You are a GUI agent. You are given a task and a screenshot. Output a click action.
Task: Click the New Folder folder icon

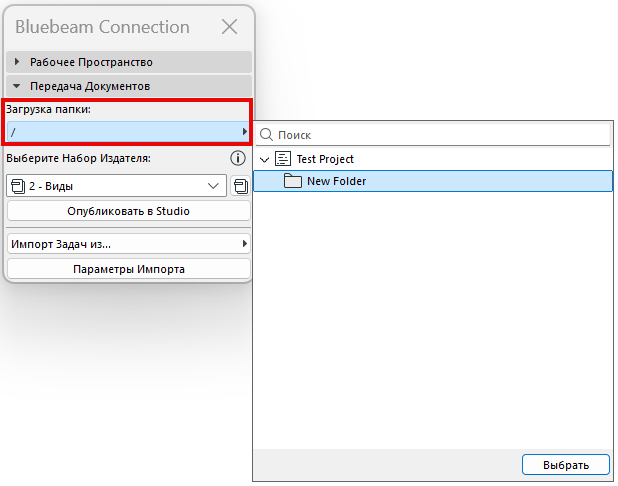point(293,181)
